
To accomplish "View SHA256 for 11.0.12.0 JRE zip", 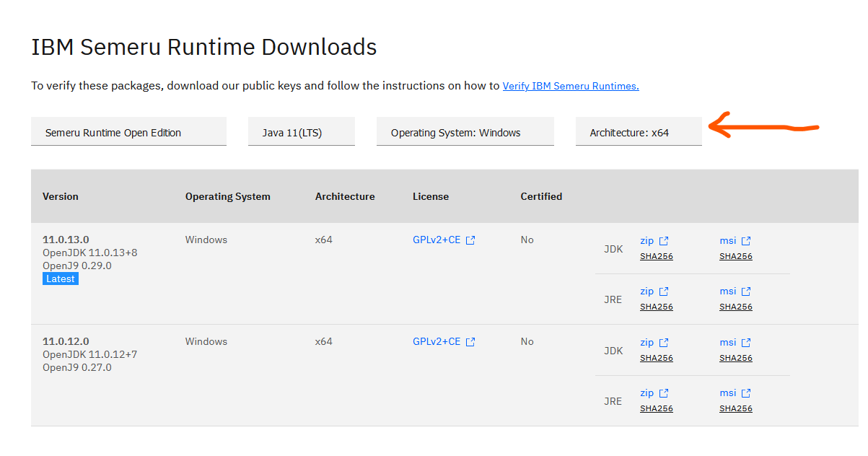I will point(657,408).
